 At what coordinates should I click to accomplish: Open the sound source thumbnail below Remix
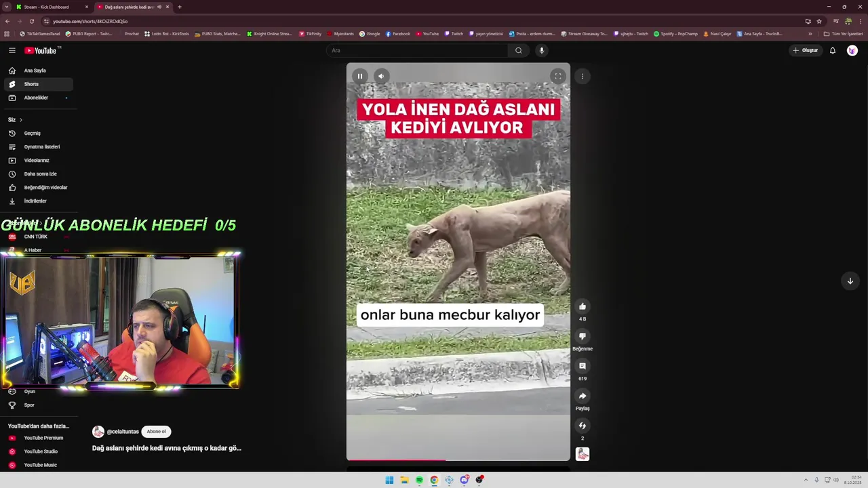[582, 454]
